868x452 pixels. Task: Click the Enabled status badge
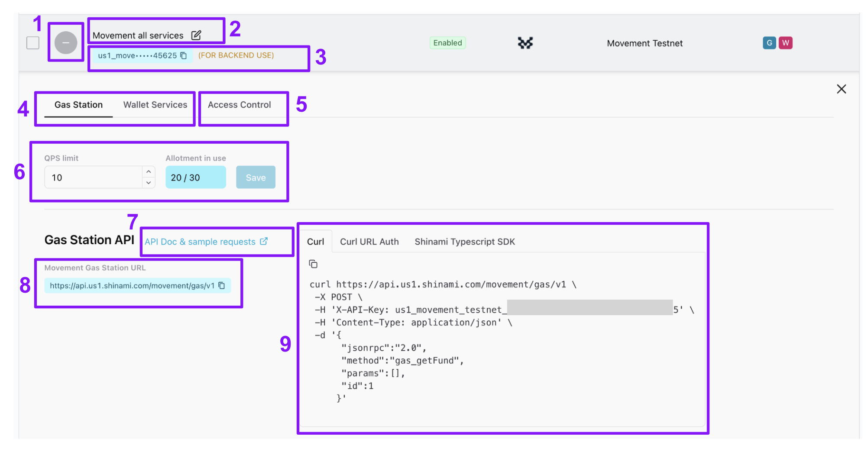[x=447, y=43]
